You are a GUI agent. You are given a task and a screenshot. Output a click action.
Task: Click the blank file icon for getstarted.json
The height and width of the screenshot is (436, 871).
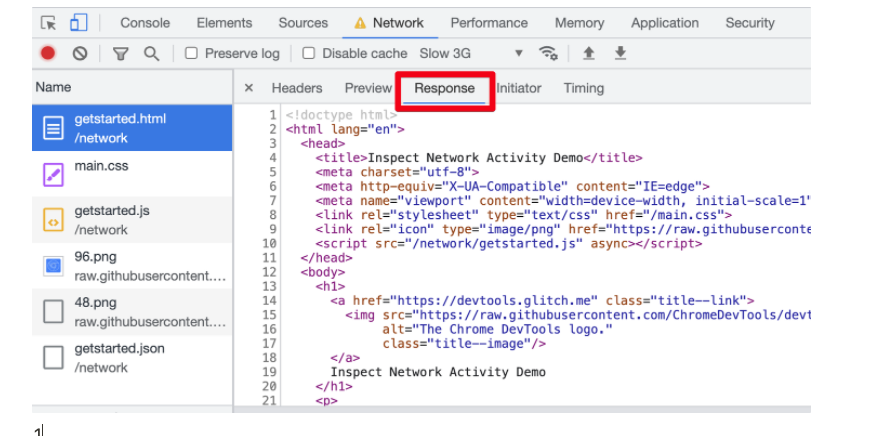pos(53,357)
